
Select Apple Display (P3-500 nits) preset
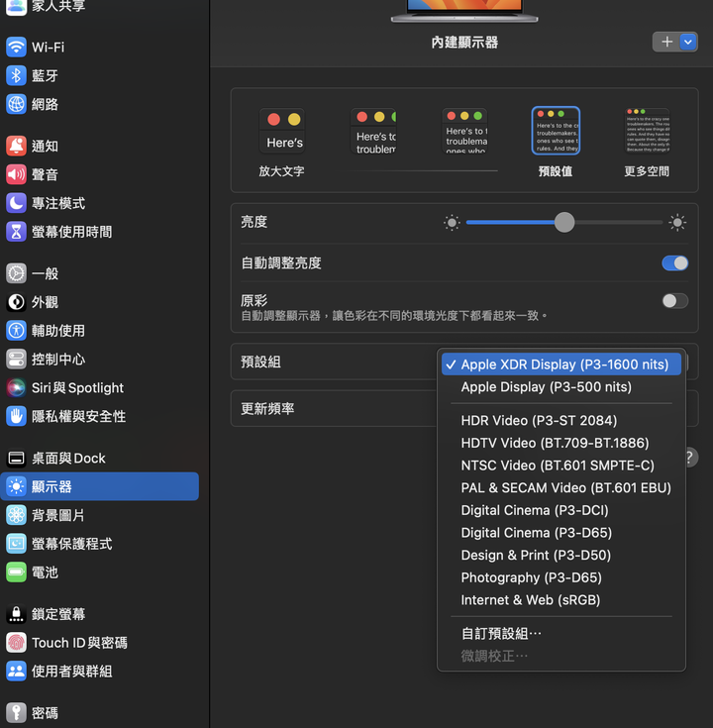click(561, 386)
